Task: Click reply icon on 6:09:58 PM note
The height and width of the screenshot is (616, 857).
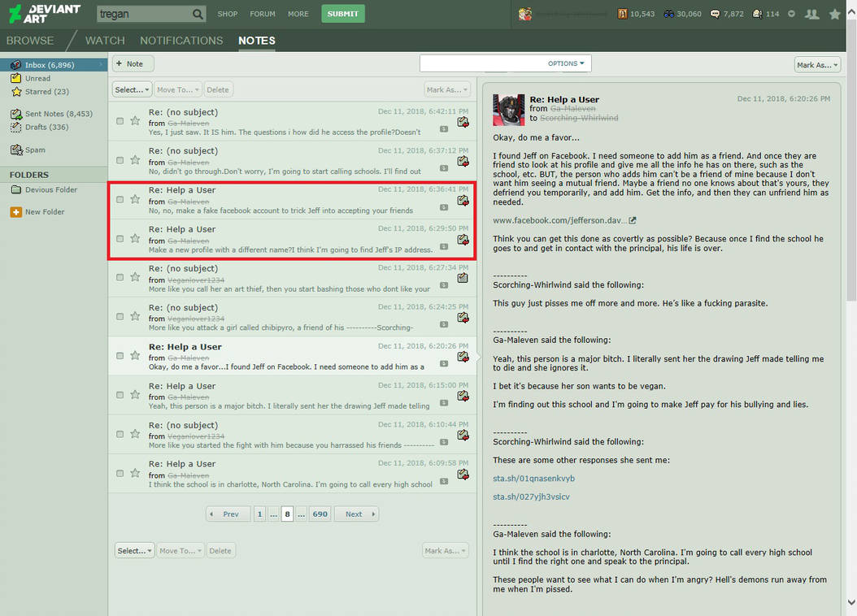Action: (x=463, y=474)
